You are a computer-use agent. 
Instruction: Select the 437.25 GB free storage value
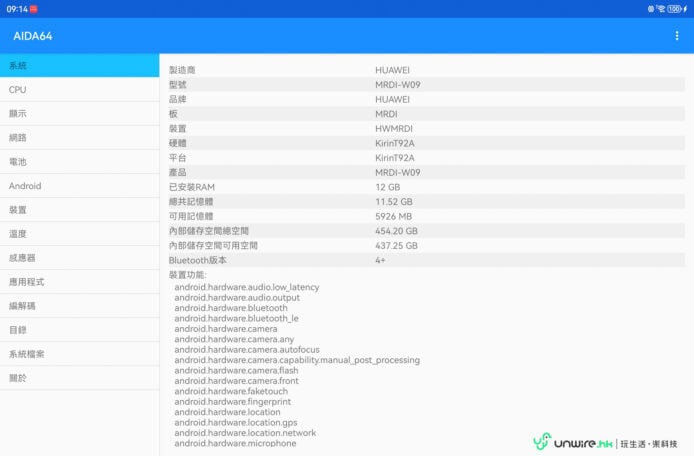tap(396, 245)
